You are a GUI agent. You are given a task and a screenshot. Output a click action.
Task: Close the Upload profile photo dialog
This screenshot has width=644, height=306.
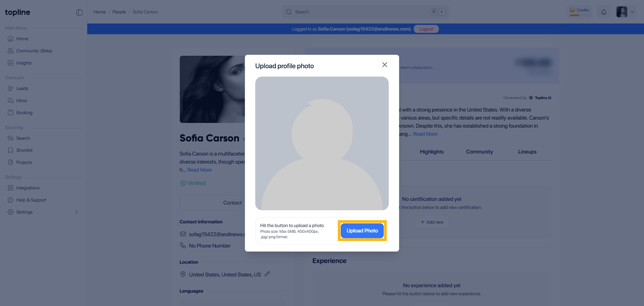pyautogui.click(x=384, y=65)
